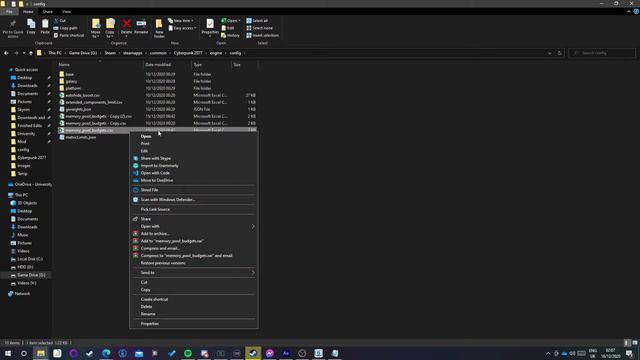Open Steam from the taskbar
The image size is (640, 360).
click(x=253, y=353)
